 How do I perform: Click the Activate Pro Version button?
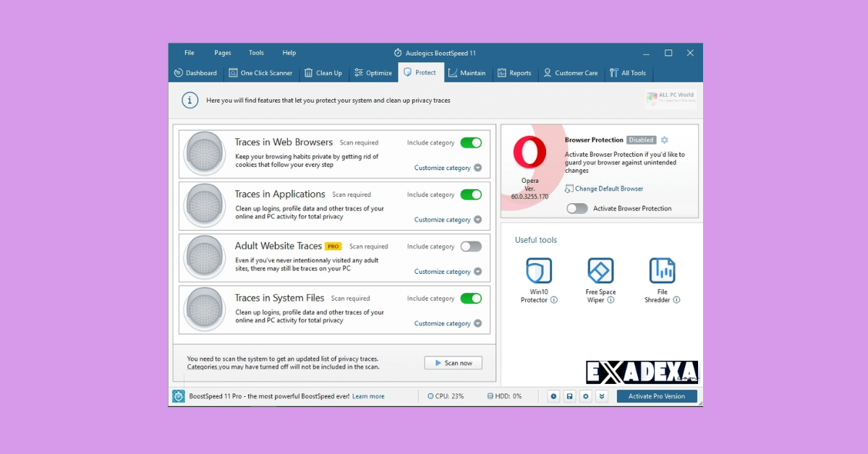point(656,396)
